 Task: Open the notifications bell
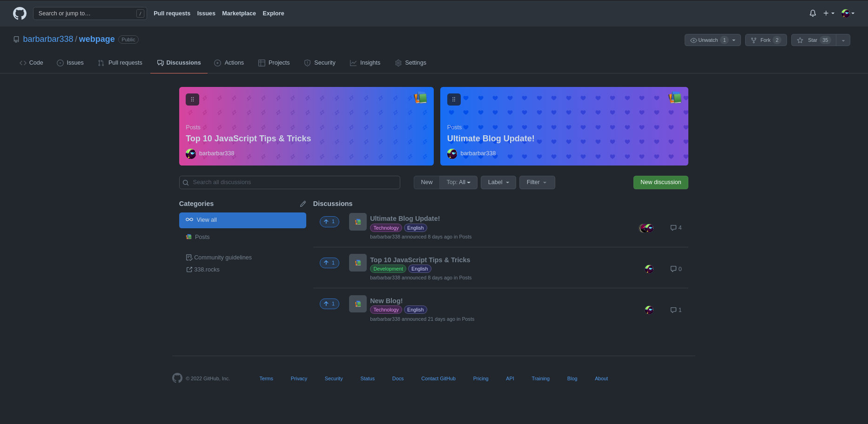coord(813,13)
